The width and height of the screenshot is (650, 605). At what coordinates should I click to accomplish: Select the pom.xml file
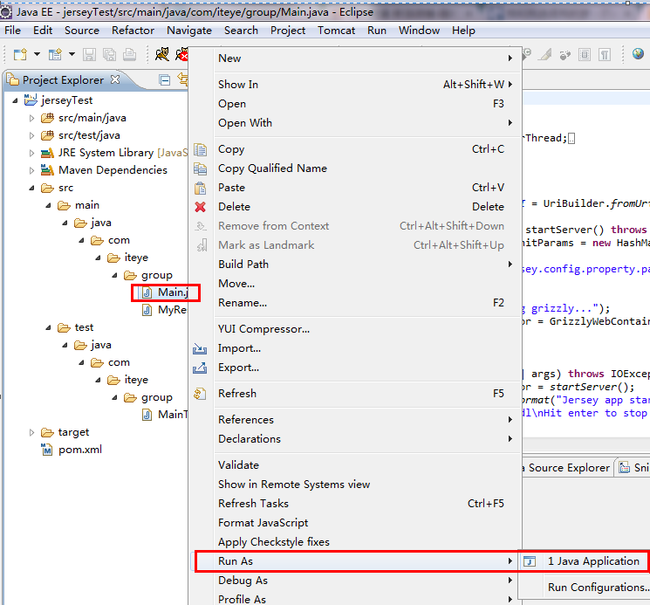point(71,449)
